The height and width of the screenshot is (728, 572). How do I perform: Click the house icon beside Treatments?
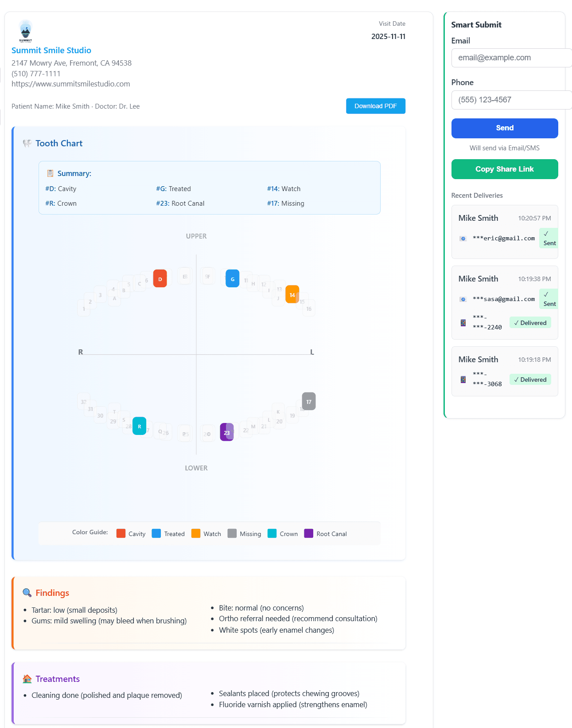(x=27, y=679)
